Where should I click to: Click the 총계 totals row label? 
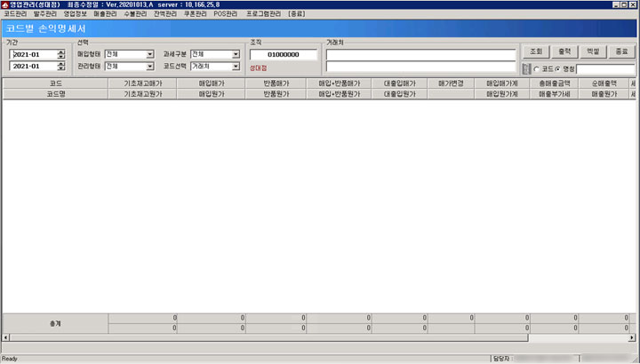(55, 323)
